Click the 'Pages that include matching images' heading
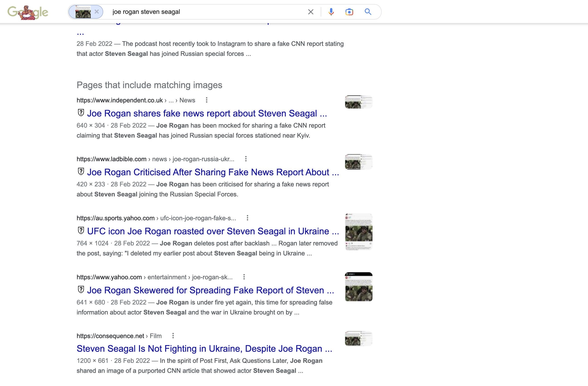Image resolution: width=588 pixels, height=386 pixels. pos(149,85)
